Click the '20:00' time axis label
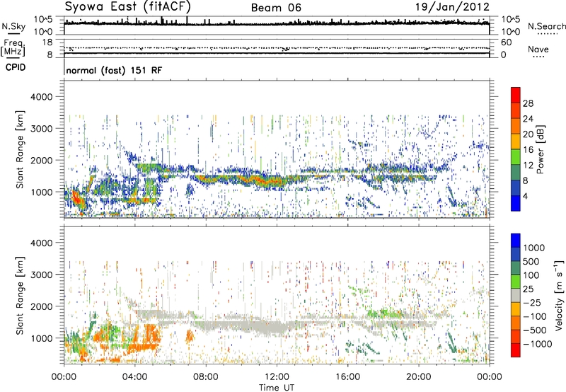The image size is (566, 392). [418, 377]
